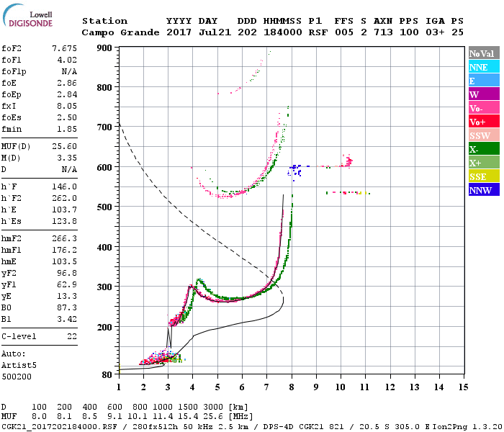Click the h`Es value 123.8

pos(64,222)
